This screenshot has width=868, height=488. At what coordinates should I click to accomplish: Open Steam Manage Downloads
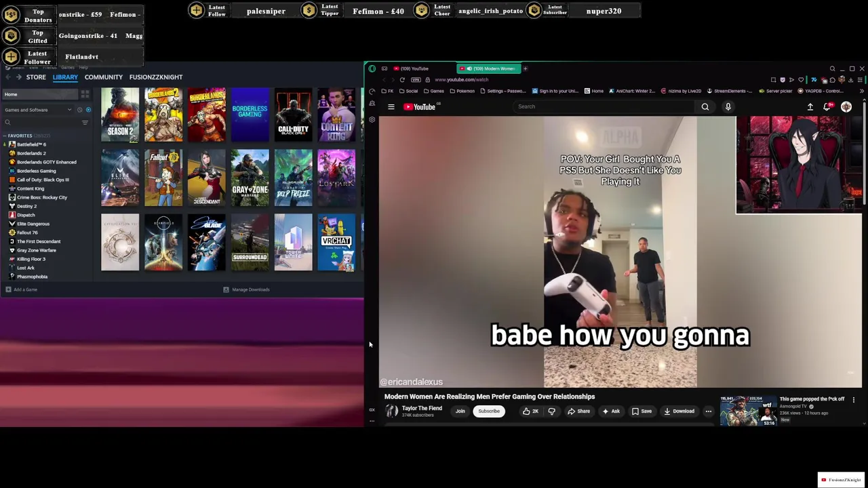click(247, 289)
